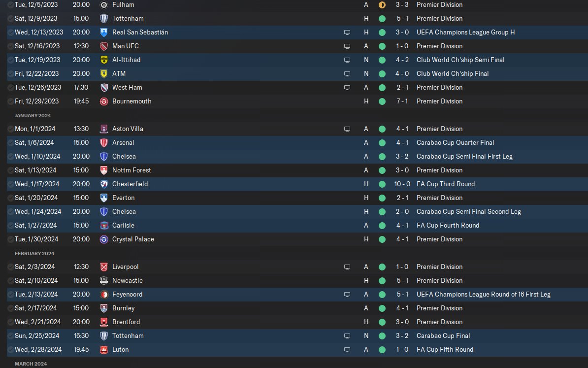Open the 7 - 1 Bournemouth match result
The width and height of the screenshot is (588, 368).
(x=402, y=101)
